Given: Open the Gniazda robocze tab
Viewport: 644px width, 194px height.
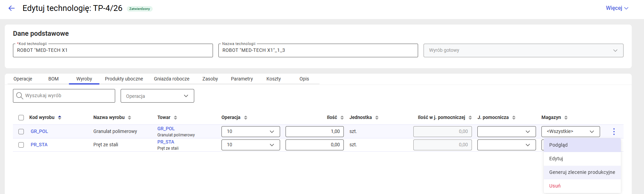Looking at the screenshot, I should pyautogui.click(x=172, y=79).
